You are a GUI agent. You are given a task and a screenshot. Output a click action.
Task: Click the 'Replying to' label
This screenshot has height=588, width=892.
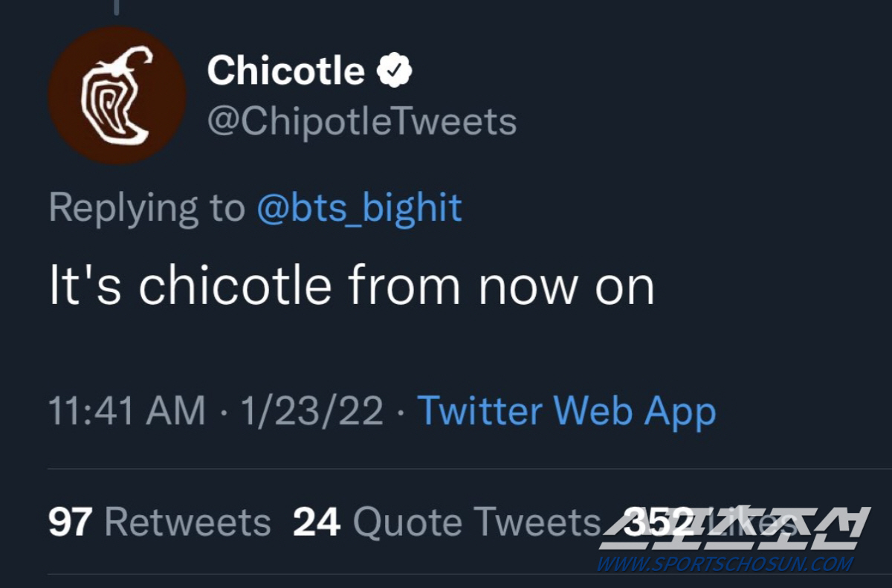point(146,208)
